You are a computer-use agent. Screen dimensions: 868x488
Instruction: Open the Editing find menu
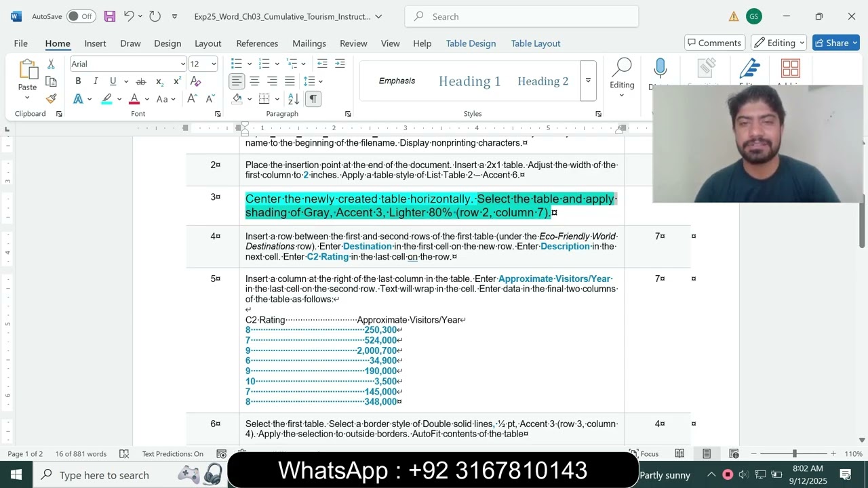622,78
